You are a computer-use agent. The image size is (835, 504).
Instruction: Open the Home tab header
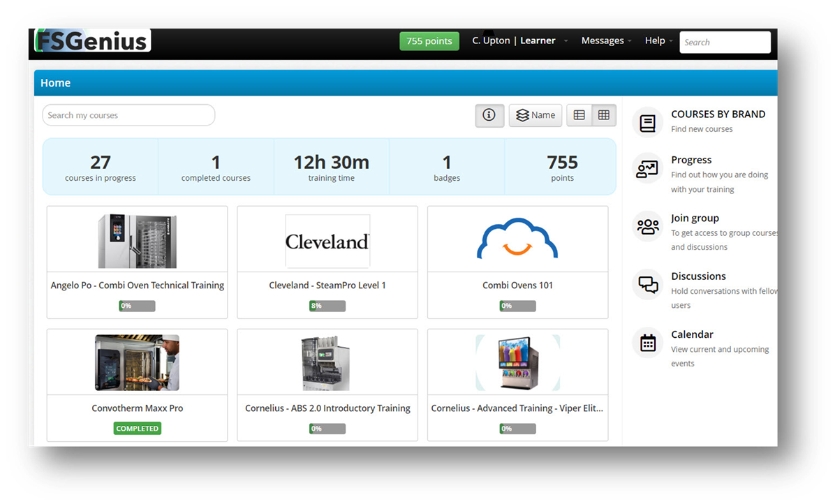tap(55, 83)
